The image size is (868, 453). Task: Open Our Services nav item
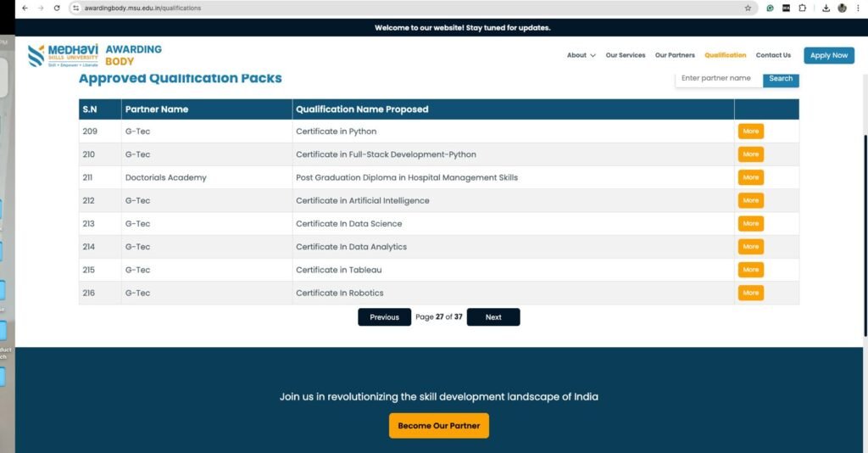click(x=626, y=55)
